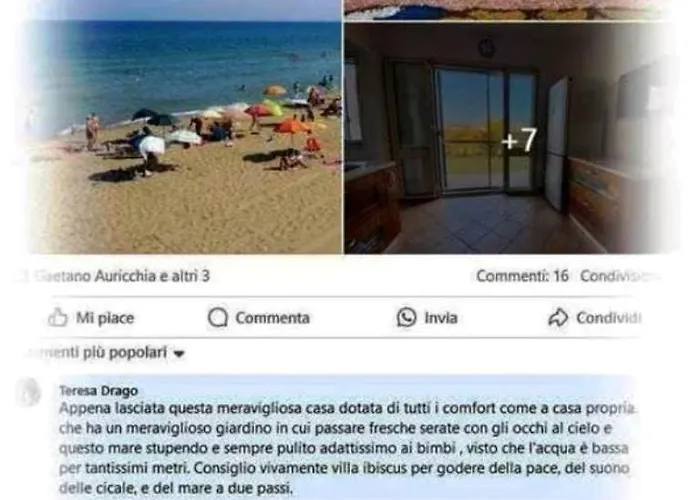The width and height of the screenshot is (700, 500).
Task: Click the Condividi share arrow icon
Action: click(x=558, y=317)
